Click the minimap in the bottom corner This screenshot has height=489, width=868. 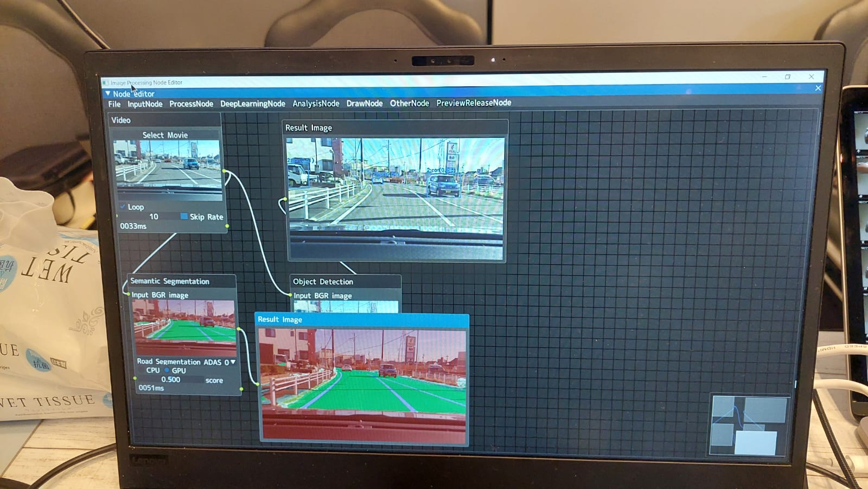click(x=749, y=424)
